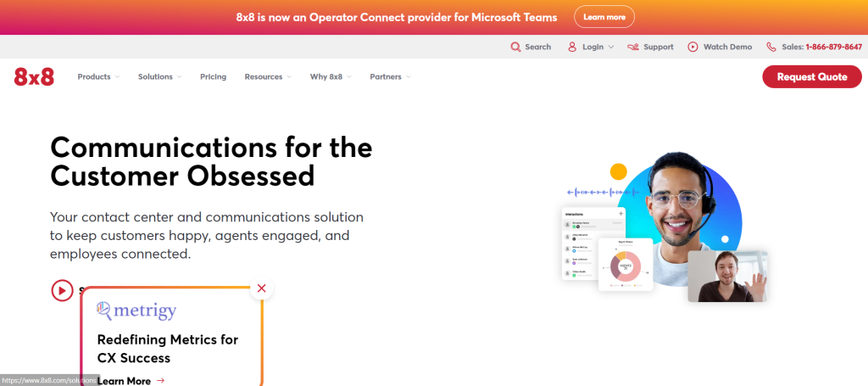Click Learn More in Metrigy card
Image resolution: width=868 pixels, height=386 pixels.
pos(124,380)
